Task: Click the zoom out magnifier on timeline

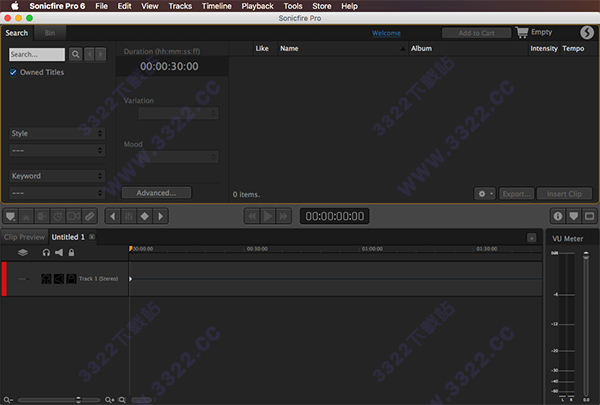Action: [x=8, y=400]
